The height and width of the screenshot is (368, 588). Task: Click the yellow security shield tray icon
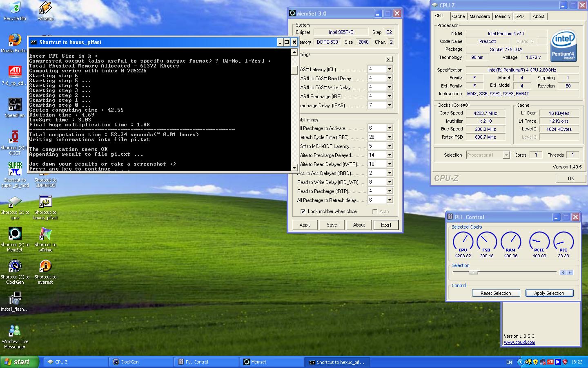point(535,362)
